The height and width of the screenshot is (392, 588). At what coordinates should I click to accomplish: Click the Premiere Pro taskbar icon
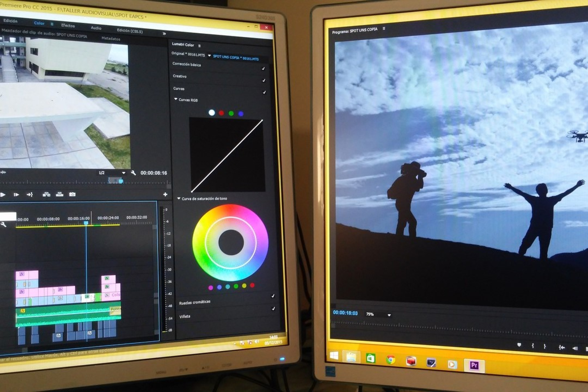(474, 365)
